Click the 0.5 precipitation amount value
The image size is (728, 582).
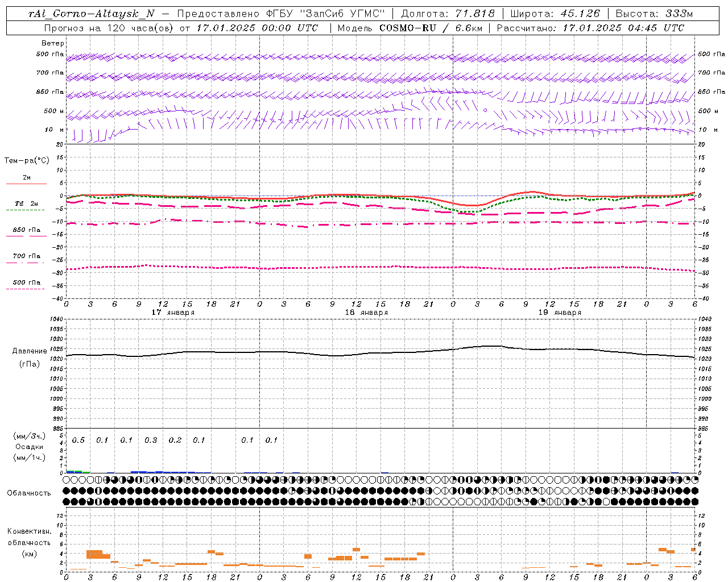pos(78,440)
